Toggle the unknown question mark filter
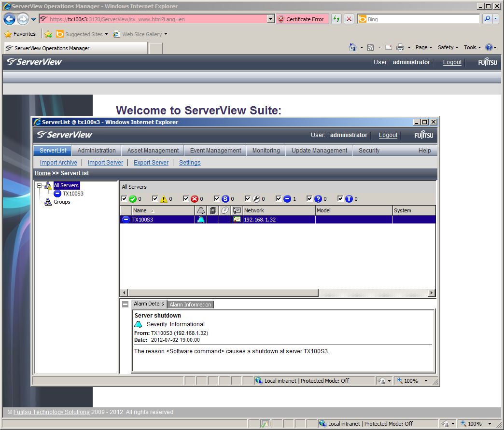Screen dimensions: 504x430 point(309,199)
